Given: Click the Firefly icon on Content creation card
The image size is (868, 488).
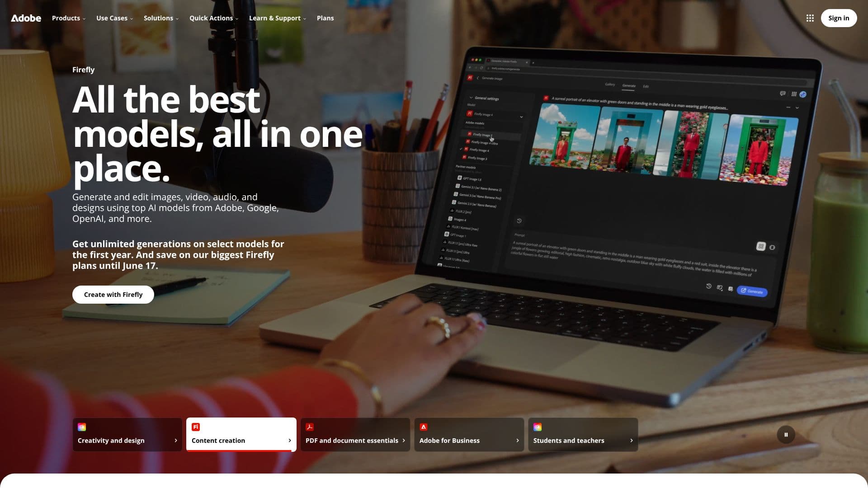Looking at the screenshot, I should (x=196, y=427).
